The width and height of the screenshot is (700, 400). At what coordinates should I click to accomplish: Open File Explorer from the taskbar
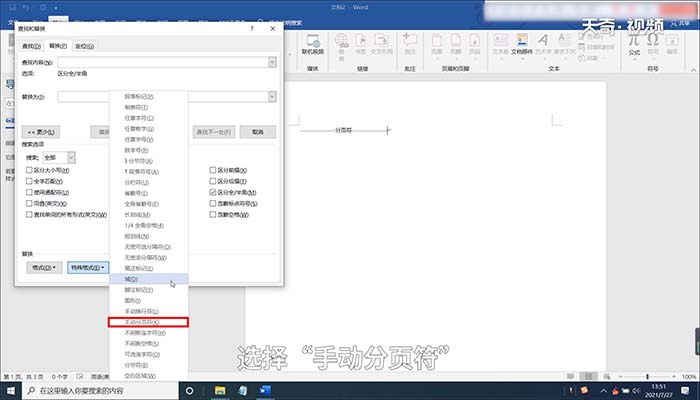click(x=220, y=391)
